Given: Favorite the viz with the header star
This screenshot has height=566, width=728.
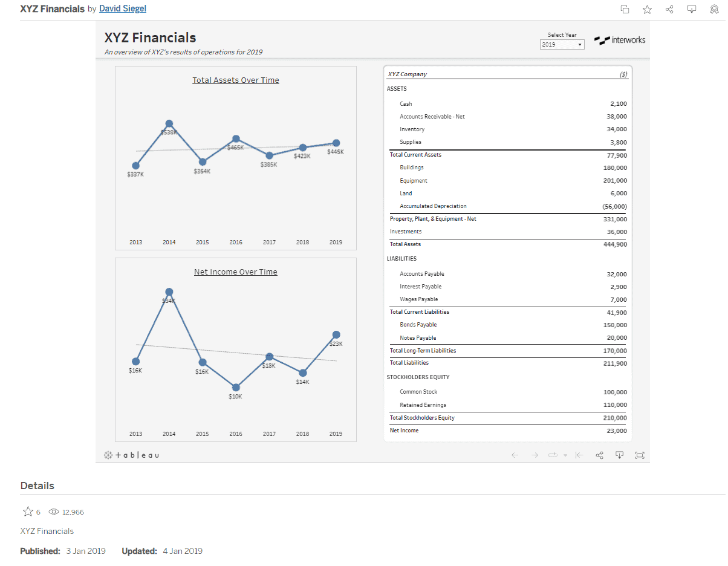Looking at the screenshot, I should tap(647, 9).
